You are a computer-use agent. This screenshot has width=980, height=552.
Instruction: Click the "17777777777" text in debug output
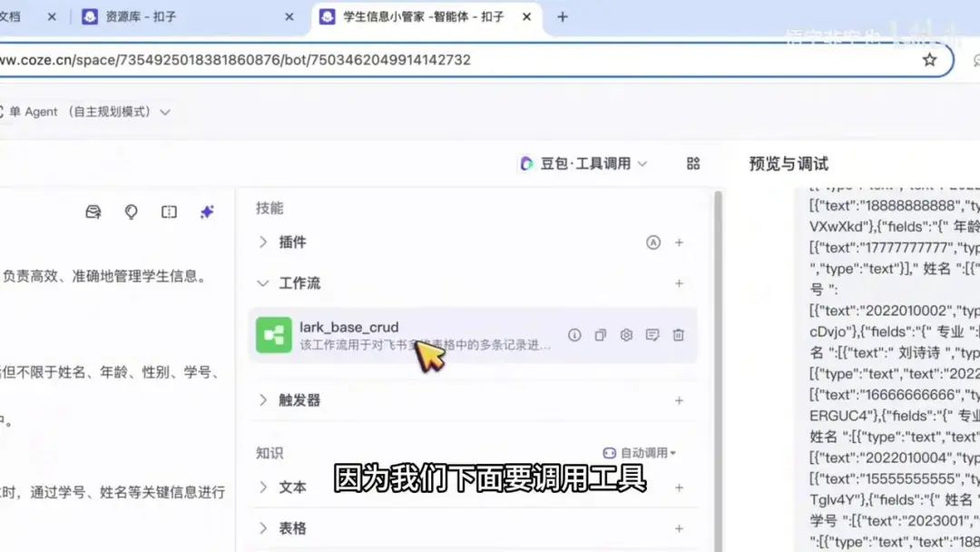(x=909, y=248)
